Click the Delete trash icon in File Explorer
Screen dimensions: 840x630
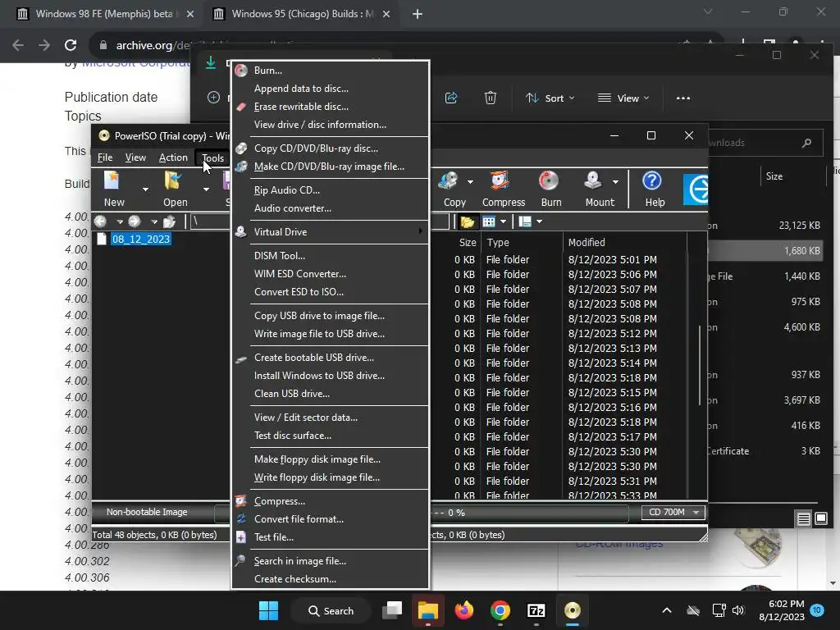pos(491,98)
